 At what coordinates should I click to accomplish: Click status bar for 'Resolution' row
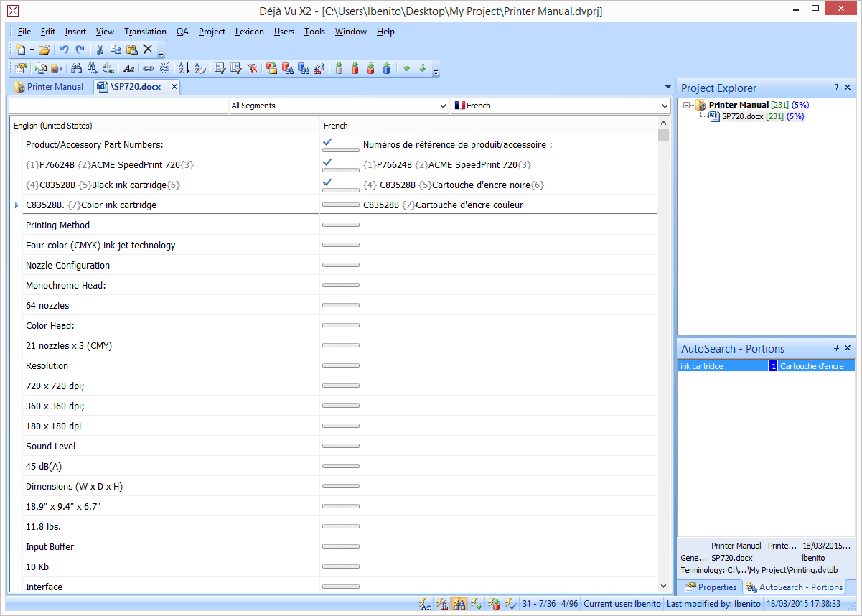tap(341, 365)
